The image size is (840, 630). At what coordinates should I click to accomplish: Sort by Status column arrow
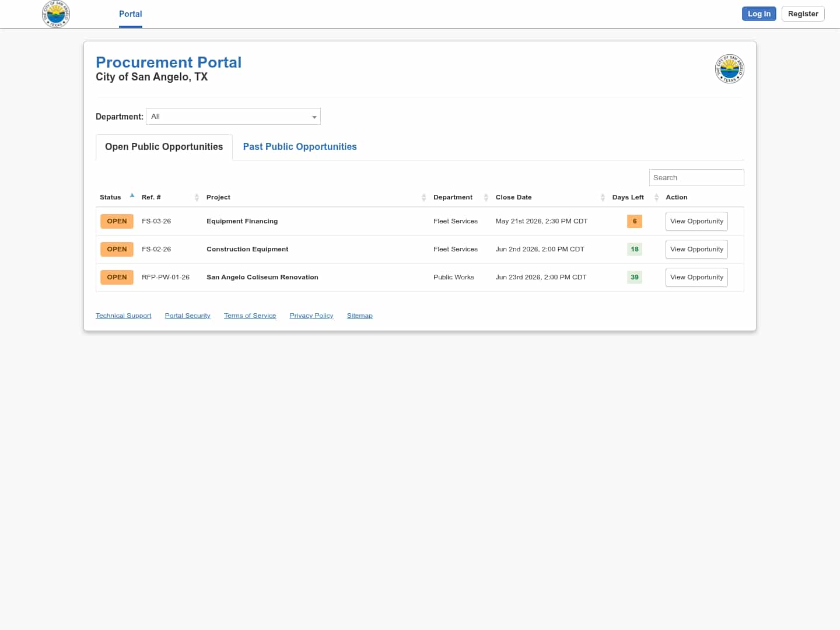click(x=132, y=196)
